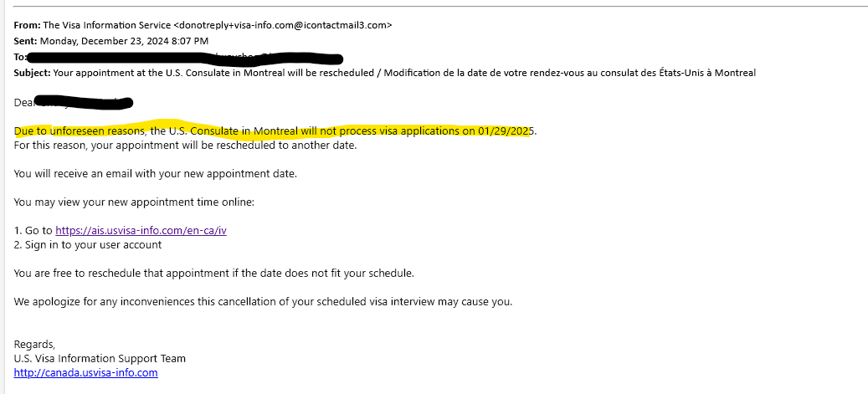Viewport: 868px width, 394px height.
Task: Click the redacted recipient address bar
Action: point(185,58)
